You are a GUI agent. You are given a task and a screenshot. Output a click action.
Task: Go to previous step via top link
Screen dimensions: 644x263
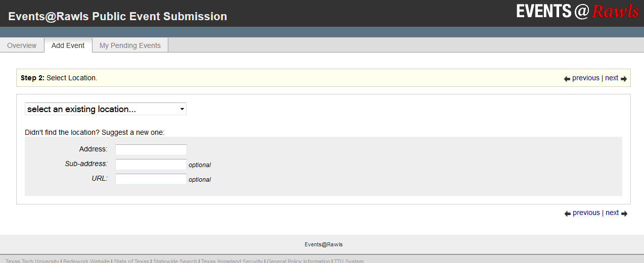coord(586,78)
